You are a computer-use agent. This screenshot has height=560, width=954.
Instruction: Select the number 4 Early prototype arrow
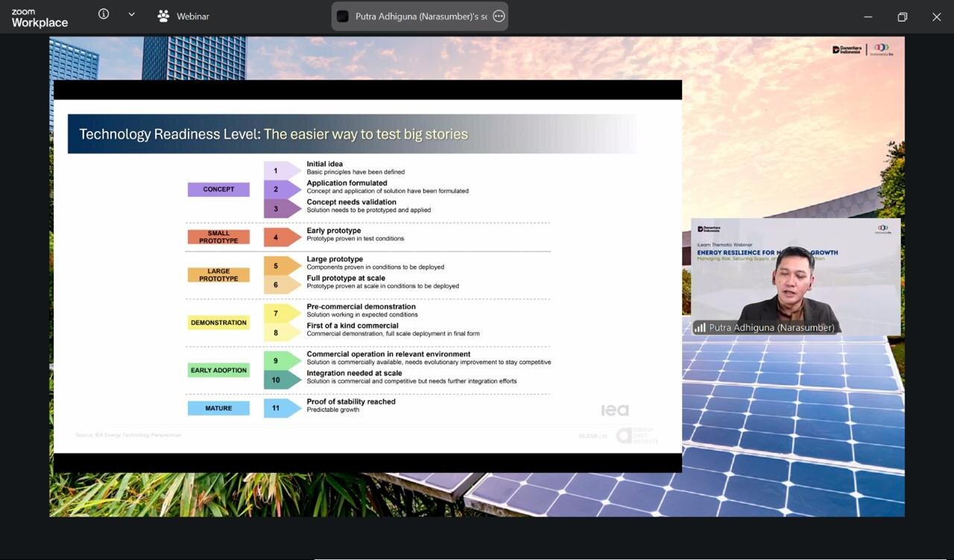click(x=282, y=238)
